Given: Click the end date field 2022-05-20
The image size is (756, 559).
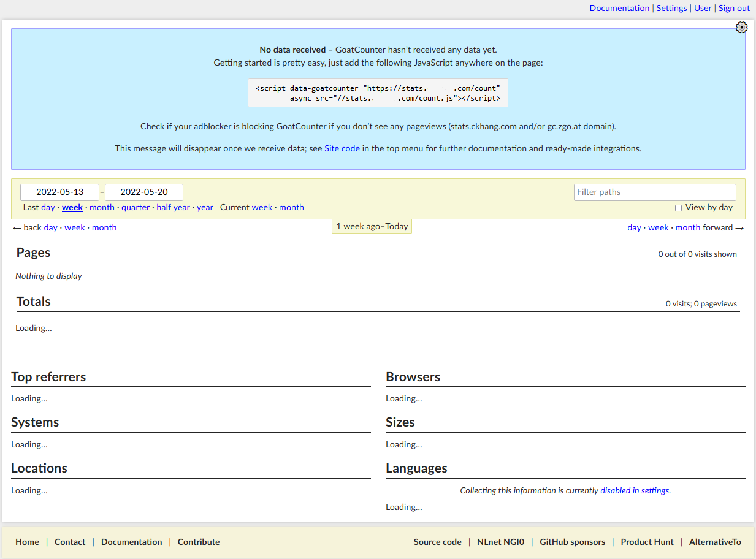Looking at the screenshot, I should point(144,192).
